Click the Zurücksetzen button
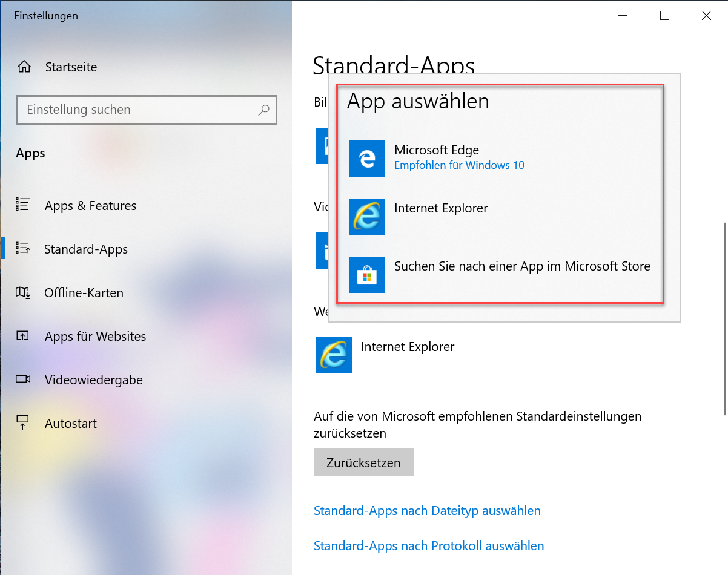 pyautogui.click(x=363, y=462)
